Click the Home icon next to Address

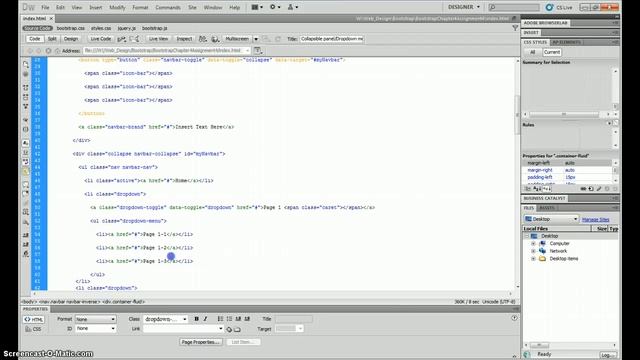tap(58, 51)
